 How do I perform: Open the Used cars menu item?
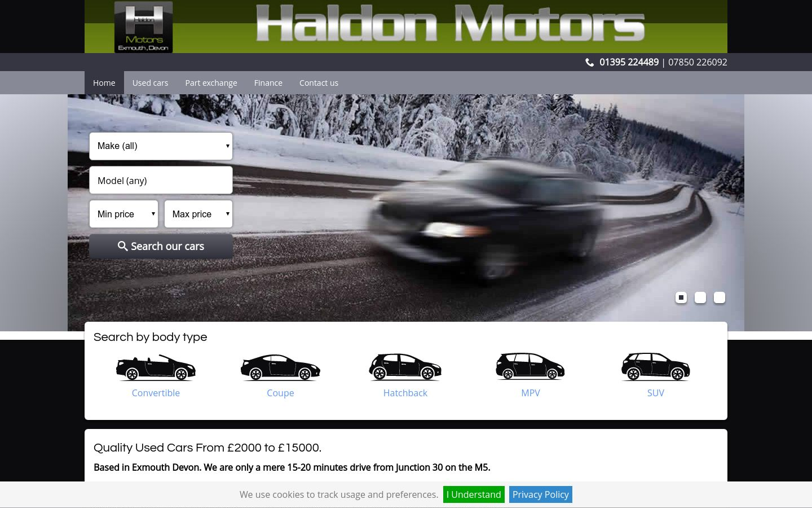coord(150,83)
